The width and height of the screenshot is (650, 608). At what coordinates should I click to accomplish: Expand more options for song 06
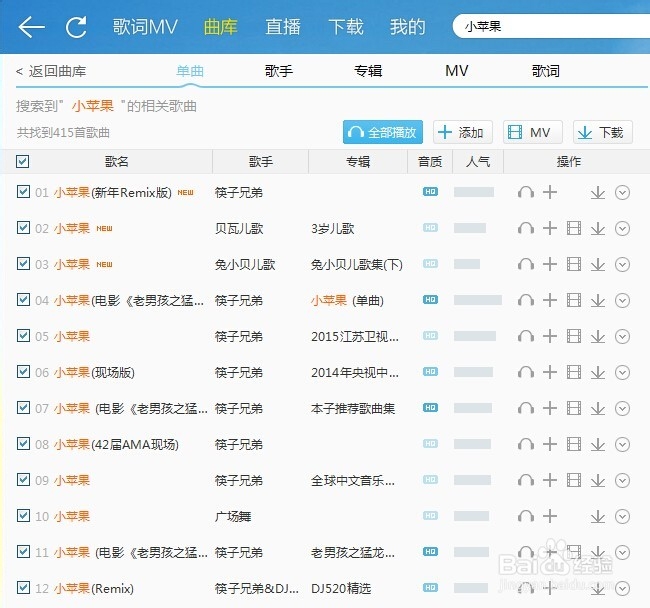622,373
